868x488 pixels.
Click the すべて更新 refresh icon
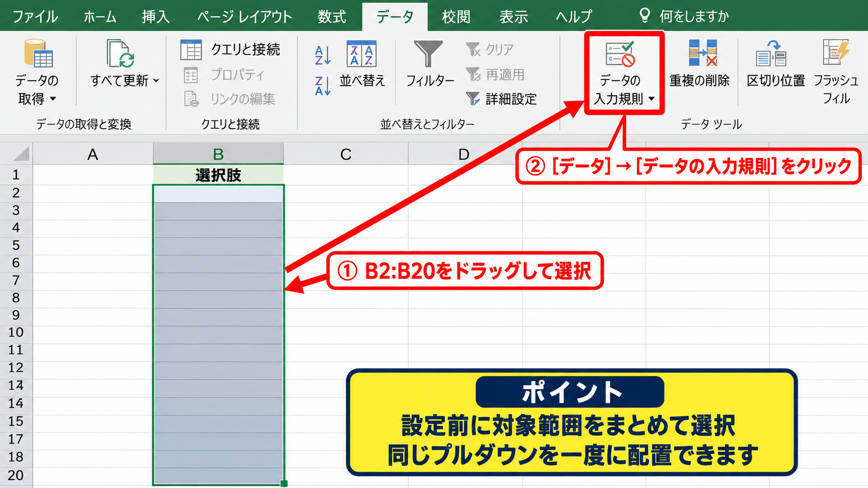pyautogui.click(x=120, y=53)
